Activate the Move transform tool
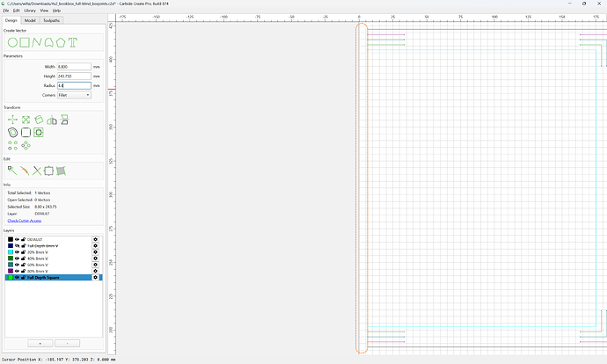The width and height of the screenshot is (607, 364). (x=13, y=120)
